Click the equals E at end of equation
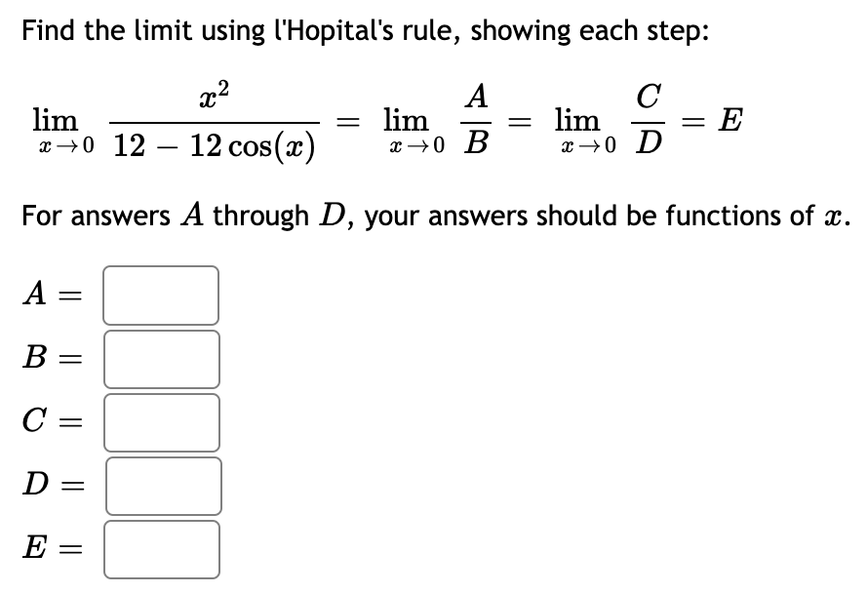The height and width of the screenshot is (593, 868). 711,122
